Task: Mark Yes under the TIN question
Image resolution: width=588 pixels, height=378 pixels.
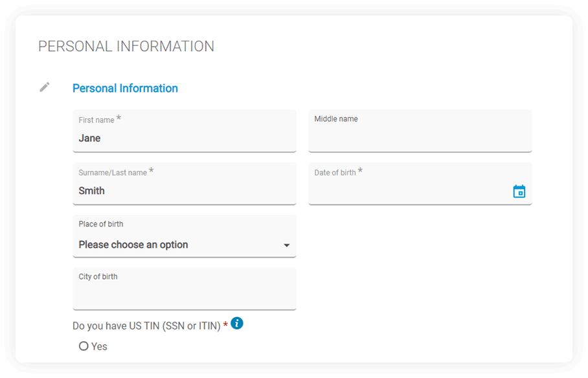Action: [84, 346]
